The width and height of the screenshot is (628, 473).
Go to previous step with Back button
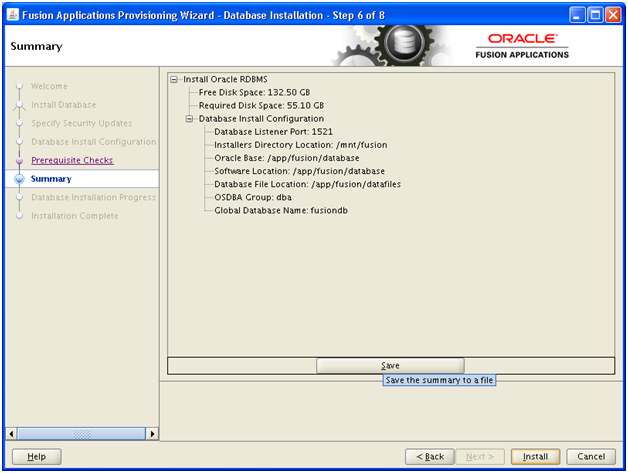430,457
